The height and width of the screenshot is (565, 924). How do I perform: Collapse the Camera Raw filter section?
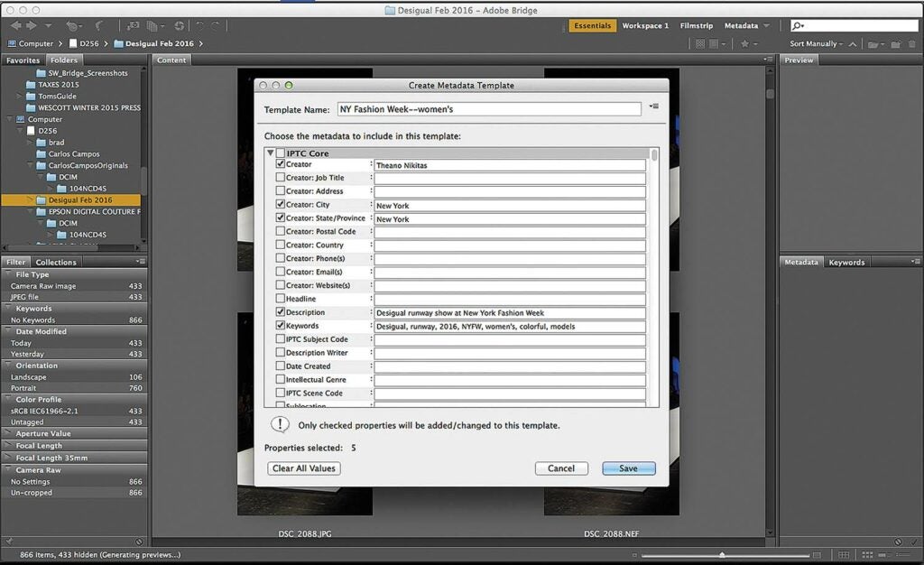tap(8, 470)
